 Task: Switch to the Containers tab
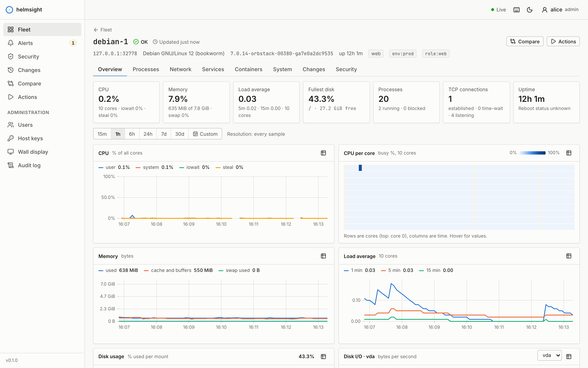[248, 69]
